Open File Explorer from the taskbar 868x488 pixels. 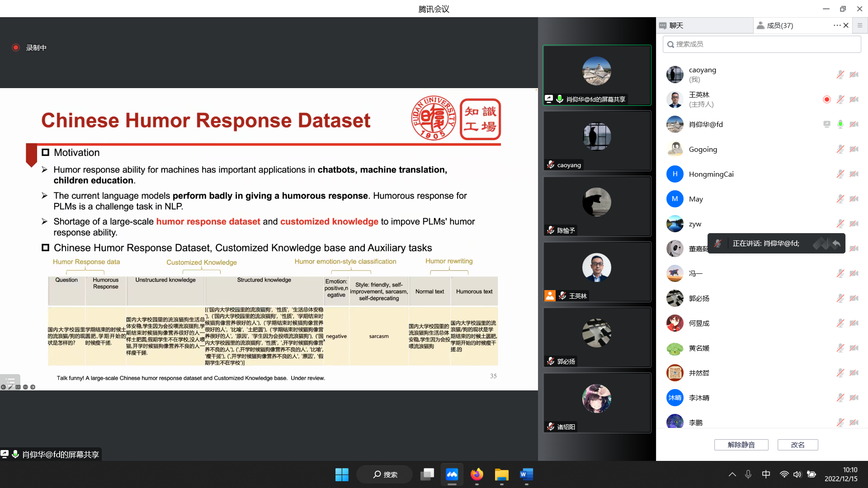tap(501, 474)
